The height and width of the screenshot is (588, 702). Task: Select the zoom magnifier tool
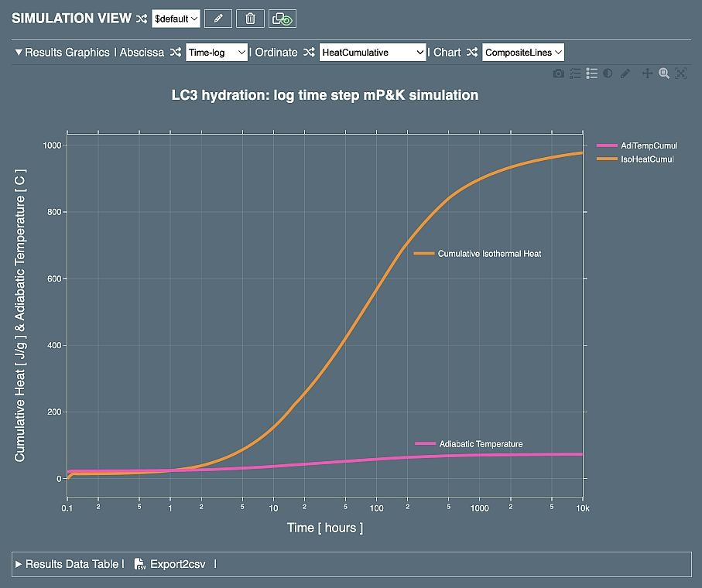coord(664,73)
